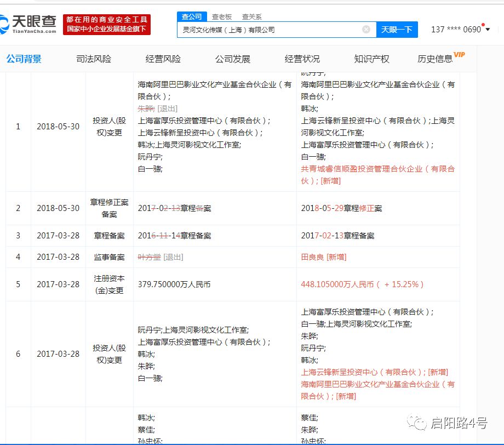This screenshot has height=445, width=504.
Task: Select row 6 date 2017-03-28
Action: [58, 354]
